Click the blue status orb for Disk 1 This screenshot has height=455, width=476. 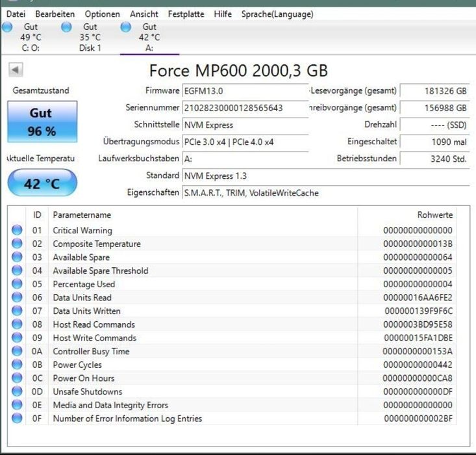[x=66, y=27]
